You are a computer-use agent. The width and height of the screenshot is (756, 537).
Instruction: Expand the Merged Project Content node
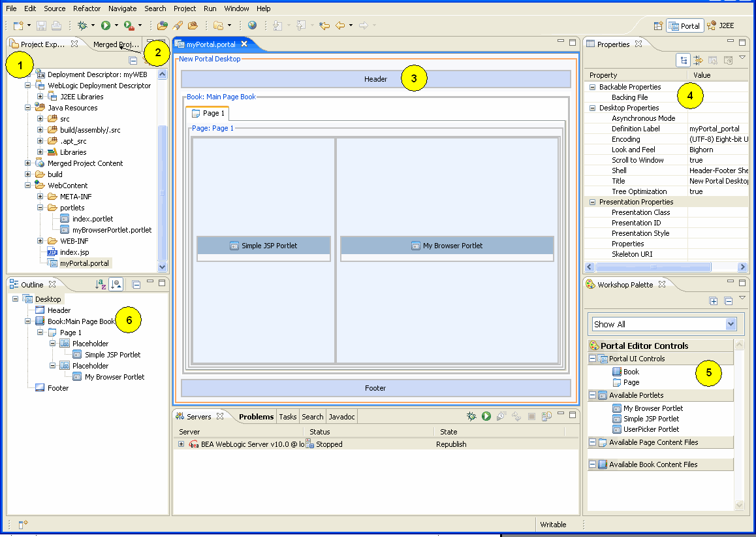[x=27, y=163]
